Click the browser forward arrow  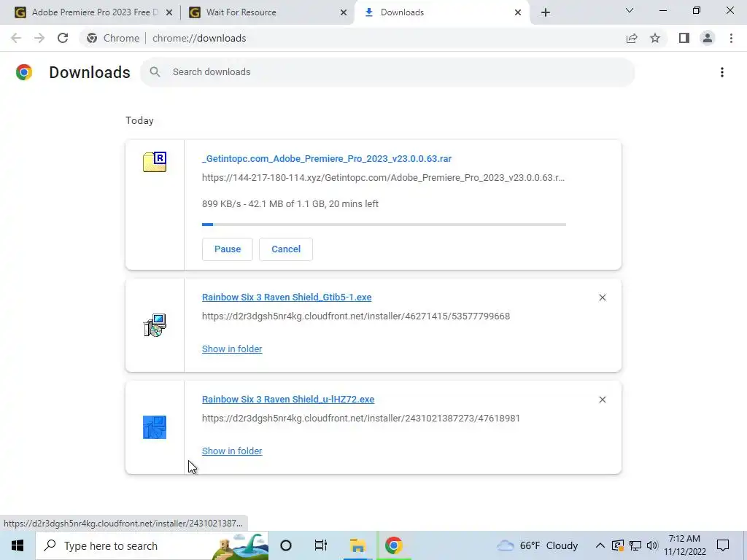coord(39,38)
